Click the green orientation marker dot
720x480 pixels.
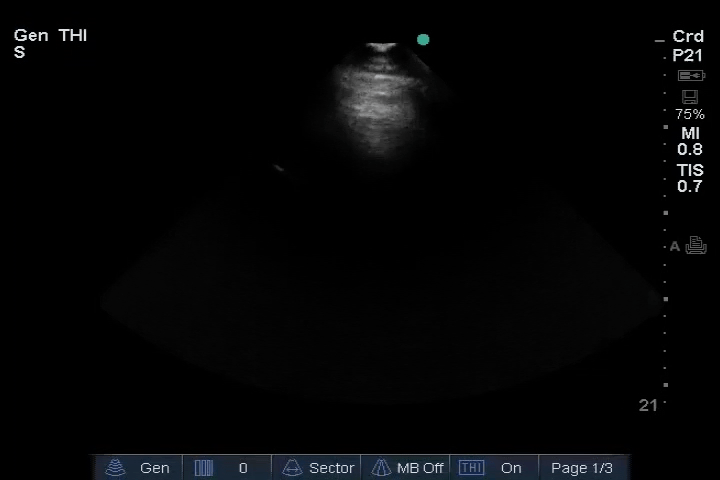coord(423,40)
